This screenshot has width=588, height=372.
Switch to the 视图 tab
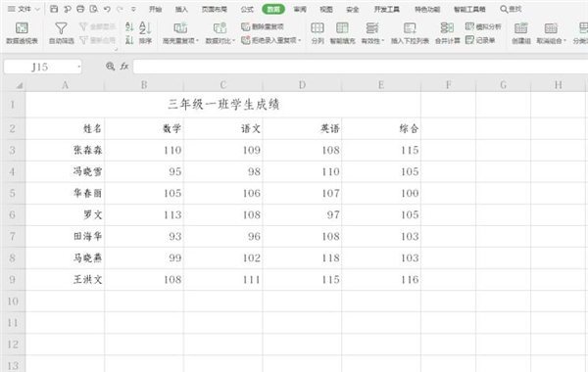pos(326,9)
